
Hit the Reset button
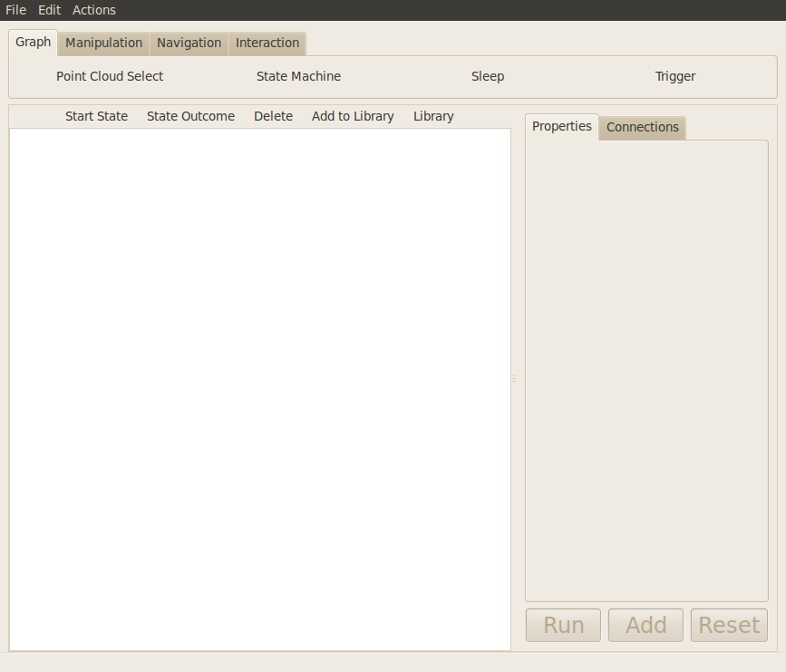[x=729, y=625]
